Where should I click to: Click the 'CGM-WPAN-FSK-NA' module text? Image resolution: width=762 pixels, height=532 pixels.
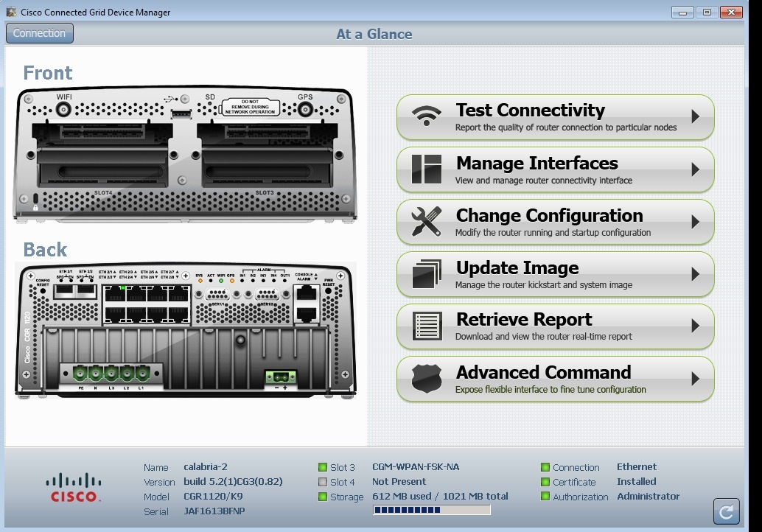416,467
